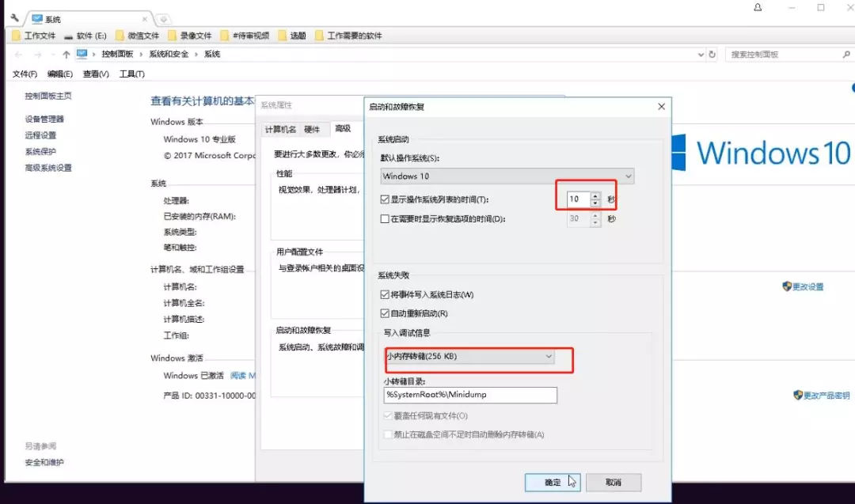
Task: Open the 查看 menu
Action: click(94, 73)
